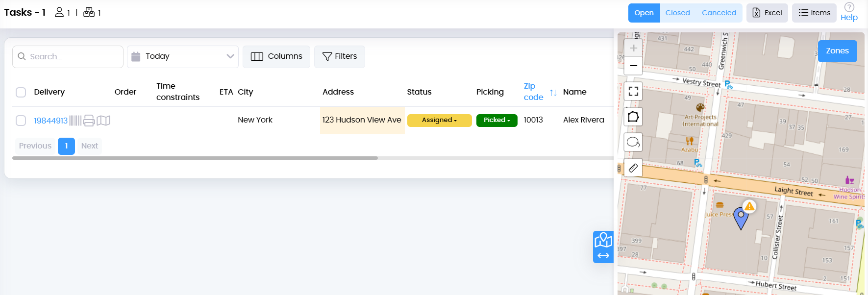The image size is (868, 295).
Task: Click the blue map resize toggle handle
Action: (603, 247)
